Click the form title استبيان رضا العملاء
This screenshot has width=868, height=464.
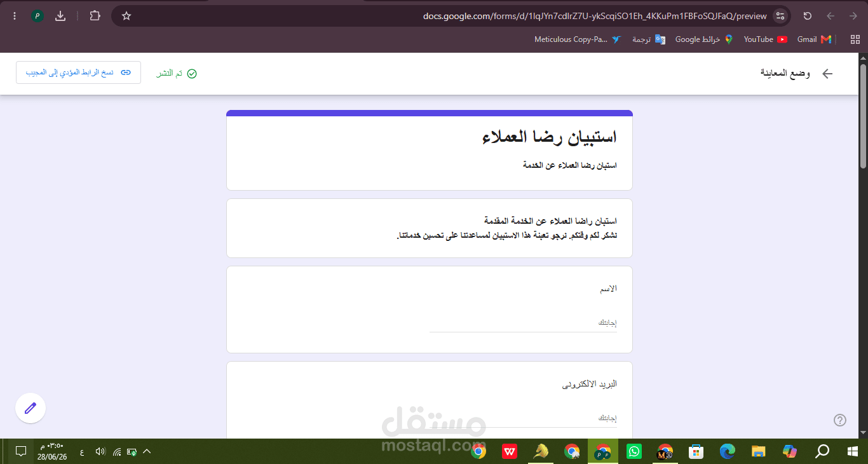[550, 137]
